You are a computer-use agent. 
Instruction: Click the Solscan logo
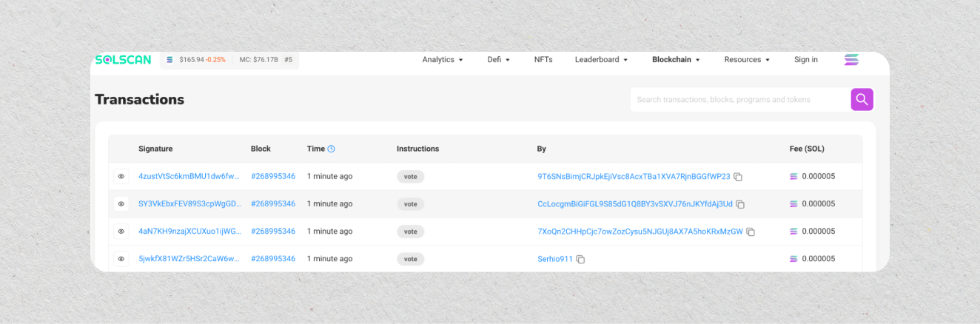[124, 60]
